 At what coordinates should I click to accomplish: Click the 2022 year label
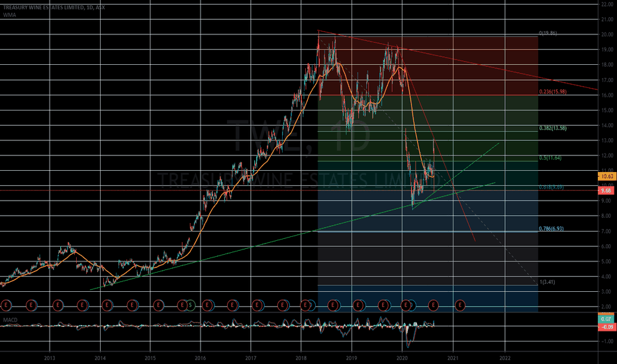tap(505, 358)
